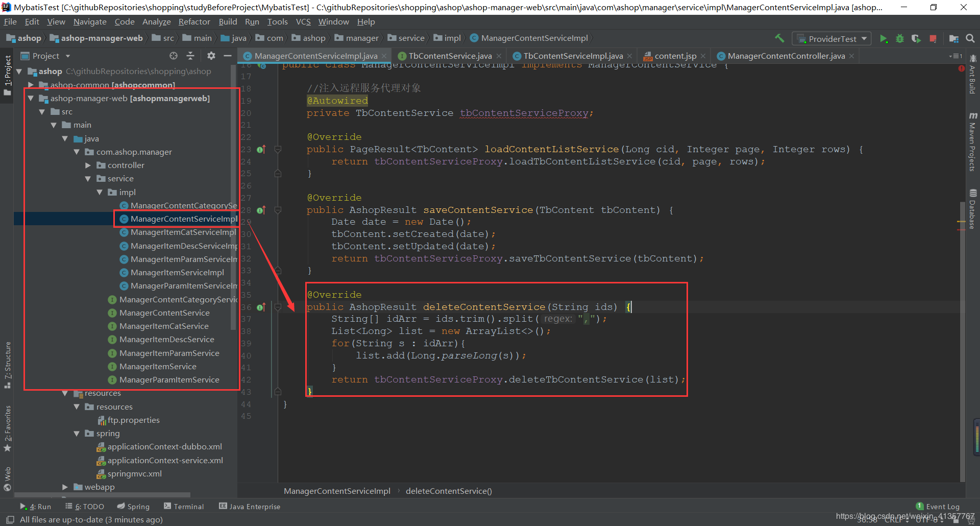Screen dimensions: 980x526
Task: Click the Project tree horizontal scrollbar
Action: tap(102, 495)
